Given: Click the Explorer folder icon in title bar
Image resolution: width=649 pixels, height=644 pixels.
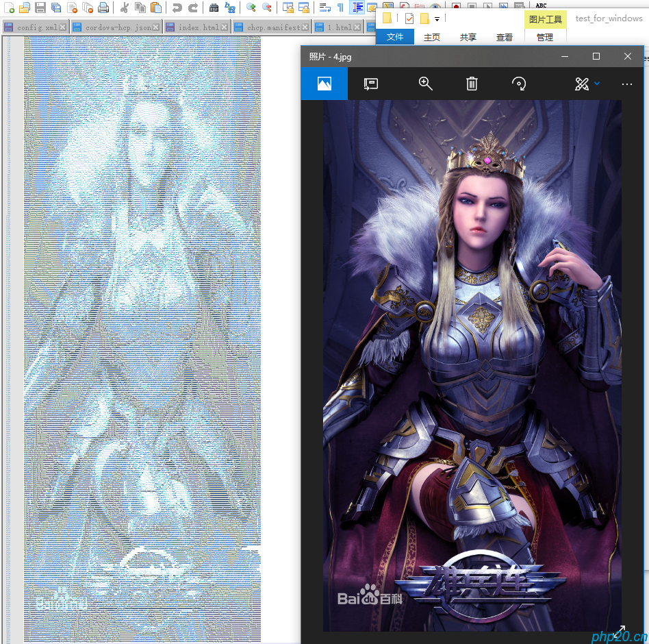Looking at the screenshot, I should 387,18.
